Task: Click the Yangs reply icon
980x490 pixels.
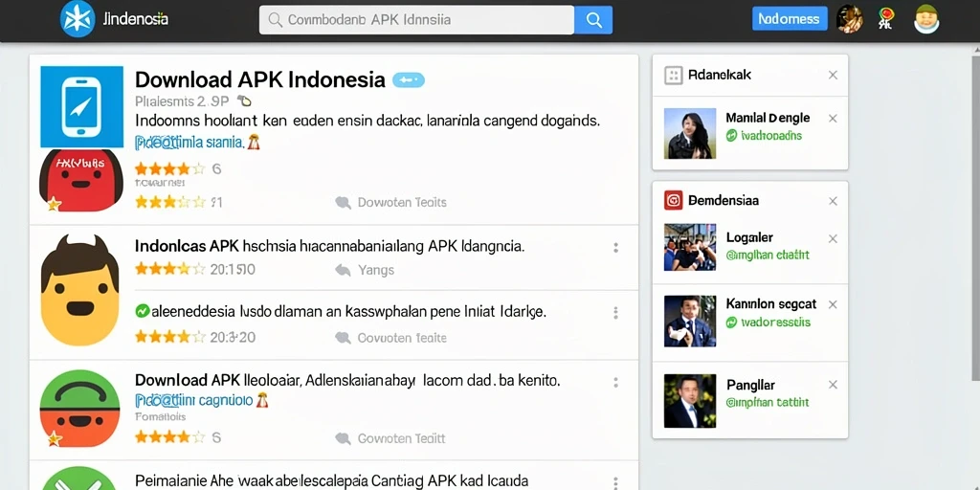Action: tap(344, 270)
